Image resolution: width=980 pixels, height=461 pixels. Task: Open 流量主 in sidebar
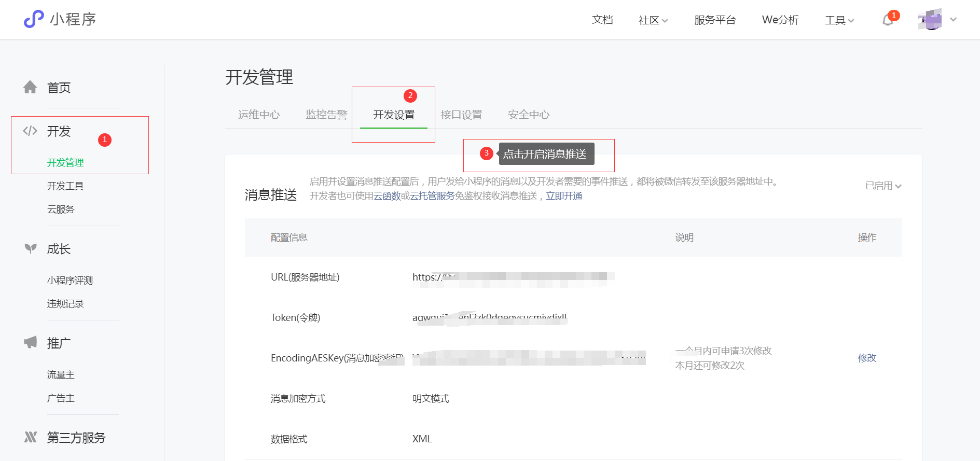(x=61, y=375)
